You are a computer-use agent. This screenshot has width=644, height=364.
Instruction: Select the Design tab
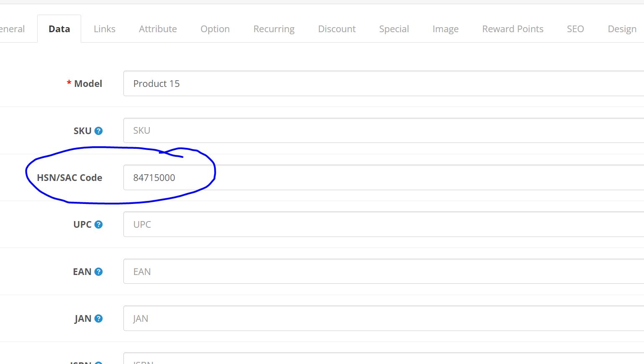(622, 29)
